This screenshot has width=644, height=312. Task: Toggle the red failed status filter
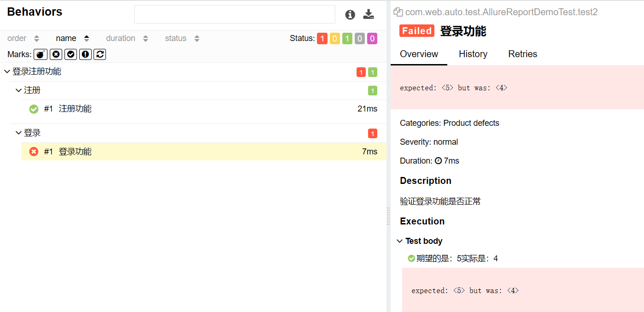322,39
